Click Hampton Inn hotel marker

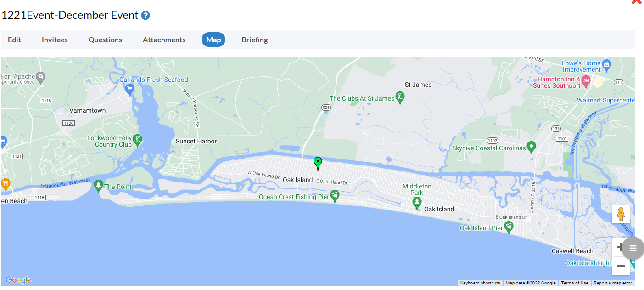[586, 82]
